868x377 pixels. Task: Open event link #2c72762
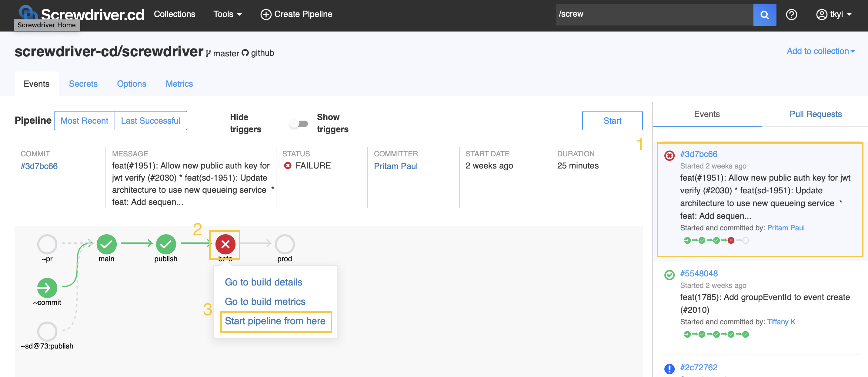[698, 367]
